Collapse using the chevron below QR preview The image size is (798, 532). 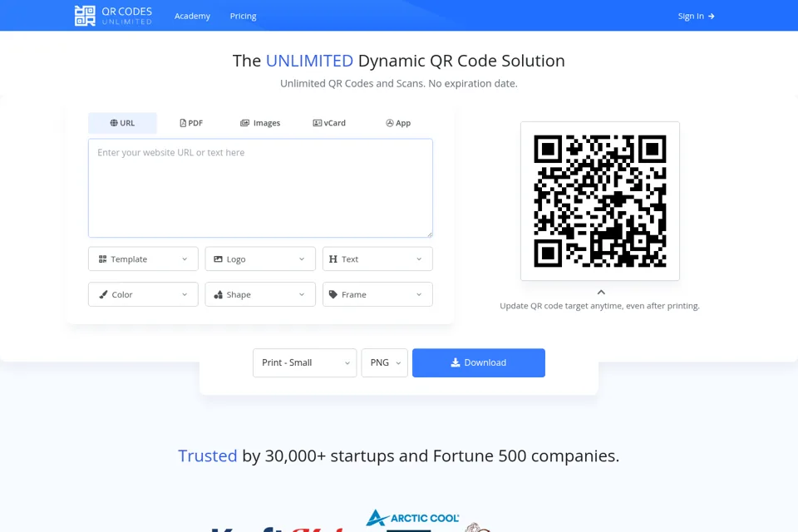(x=601, y=293)
